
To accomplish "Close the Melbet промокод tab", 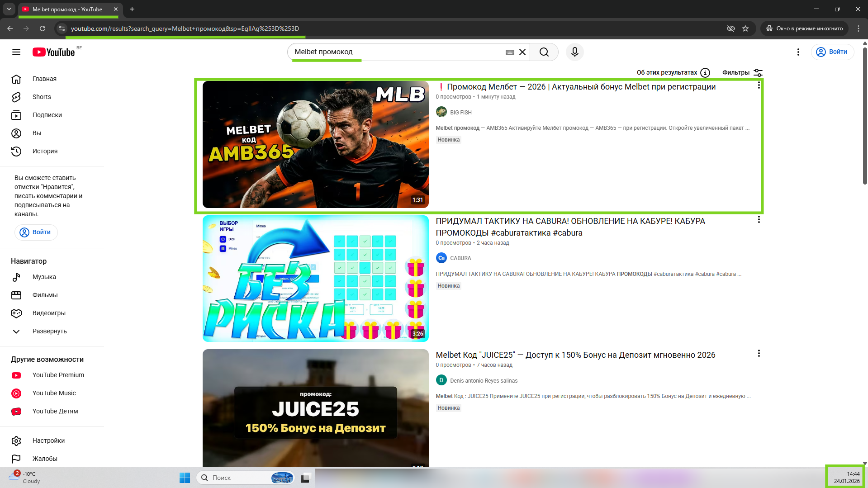I will tap(116, 9).
